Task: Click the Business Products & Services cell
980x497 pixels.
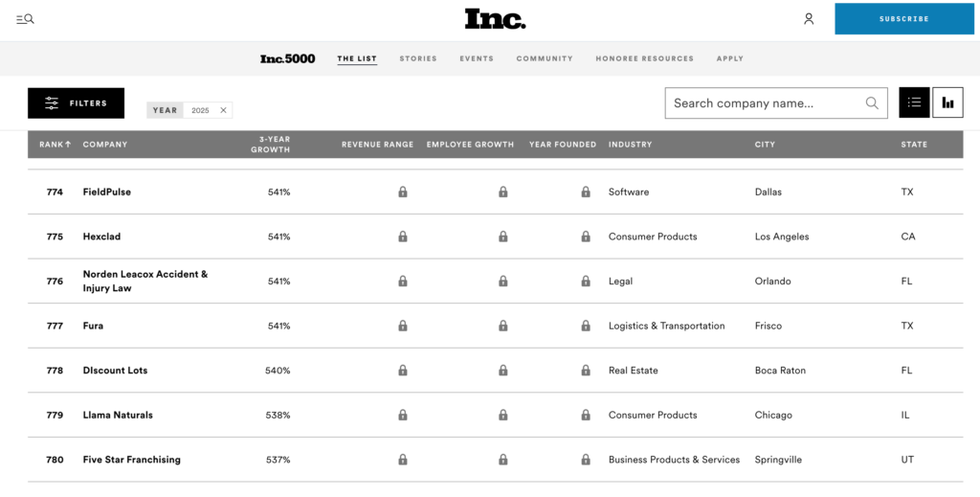Action: pos(675,460)
